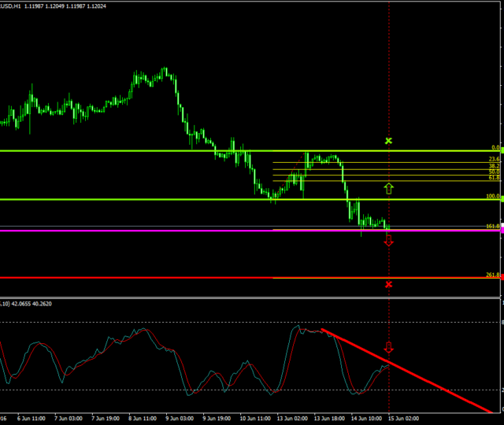The height and width of the screenshot is (425, 504).
Task: Click magenta price tag on right axis
Action: point(502,230)
